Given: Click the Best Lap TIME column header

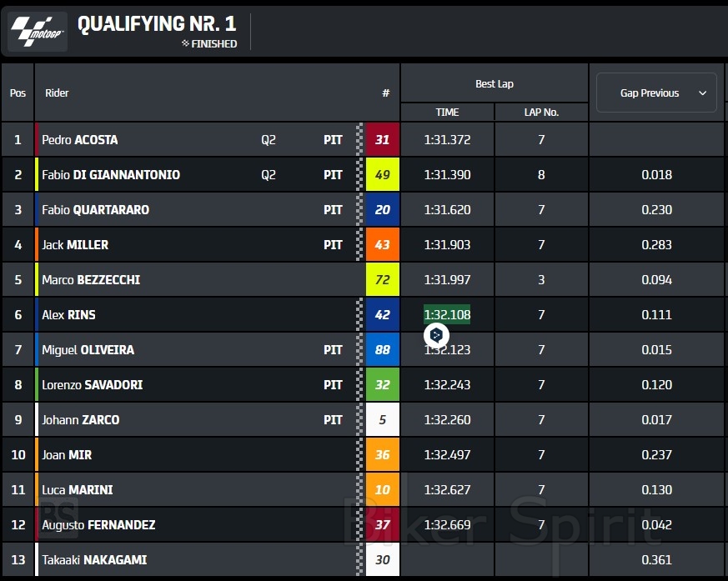Looking at the screenshot, I should click(x=447, y=113).
